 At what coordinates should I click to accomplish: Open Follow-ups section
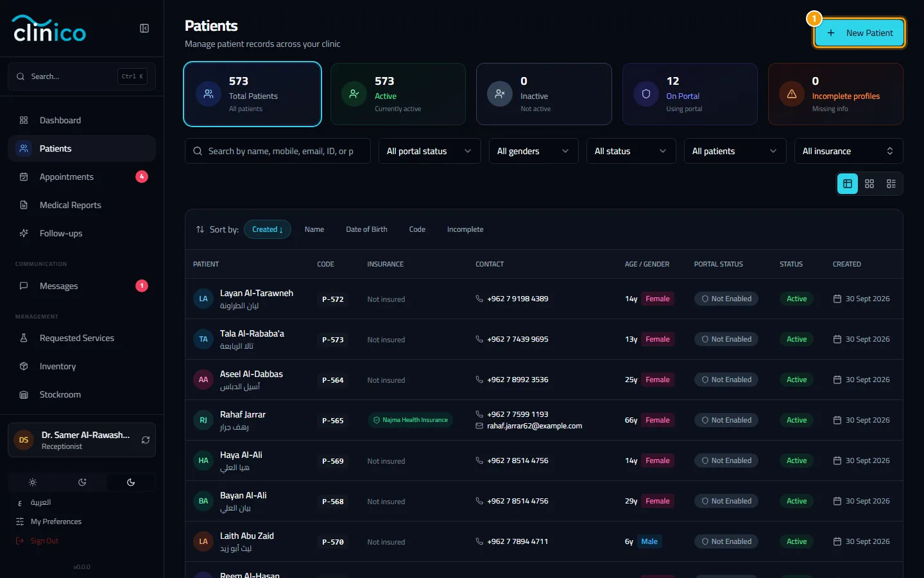click(x=81, y=233)
